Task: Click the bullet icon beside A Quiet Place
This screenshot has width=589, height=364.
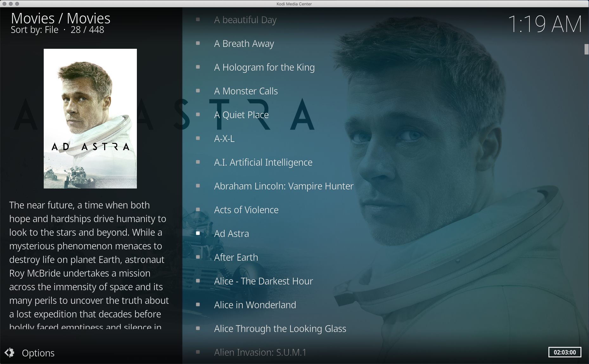Action: (198, 114)
